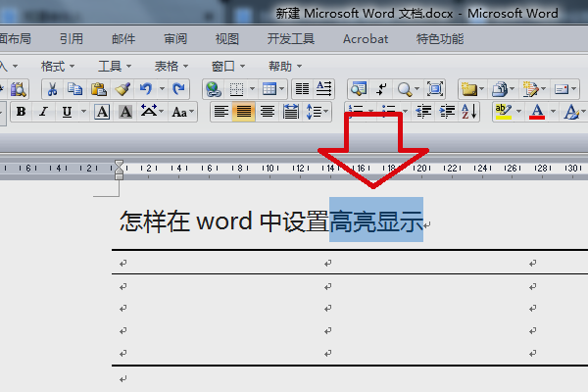
Task: Click the envelope mail icon
Action: (x=562, y=89)
